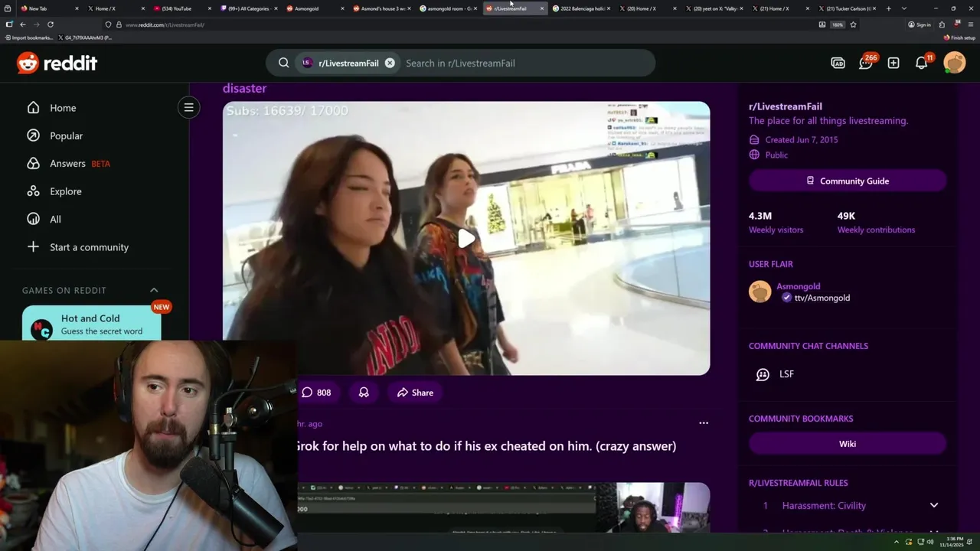Open Explore in the sidebar

pos(54,191)
